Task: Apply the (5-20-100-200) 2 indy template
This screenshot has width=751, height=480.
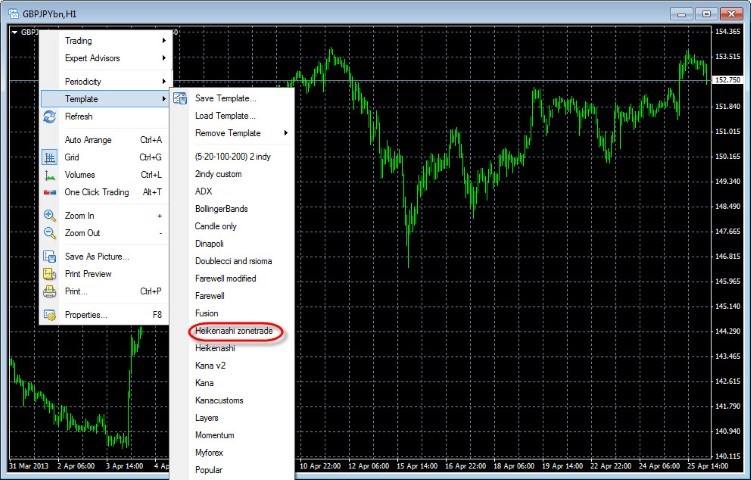Action: pos(233,157)
